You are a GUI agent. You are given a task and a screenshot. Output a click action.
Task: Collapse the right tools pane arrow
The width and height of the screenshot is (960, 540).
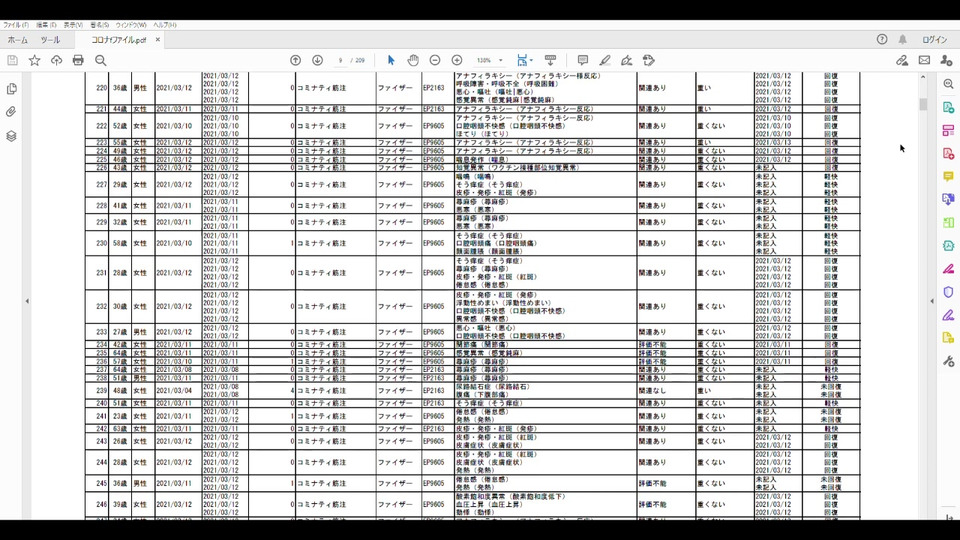coord(932,301)
